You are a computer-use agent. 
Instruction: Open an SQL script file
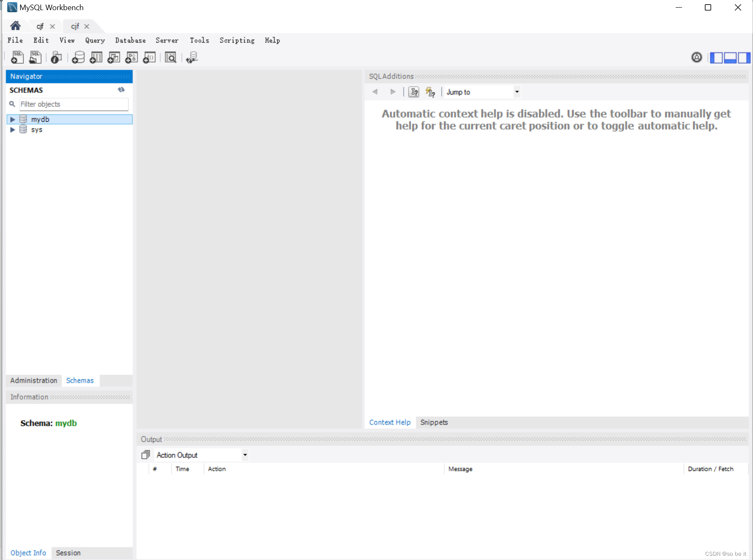tap(35, 57)
